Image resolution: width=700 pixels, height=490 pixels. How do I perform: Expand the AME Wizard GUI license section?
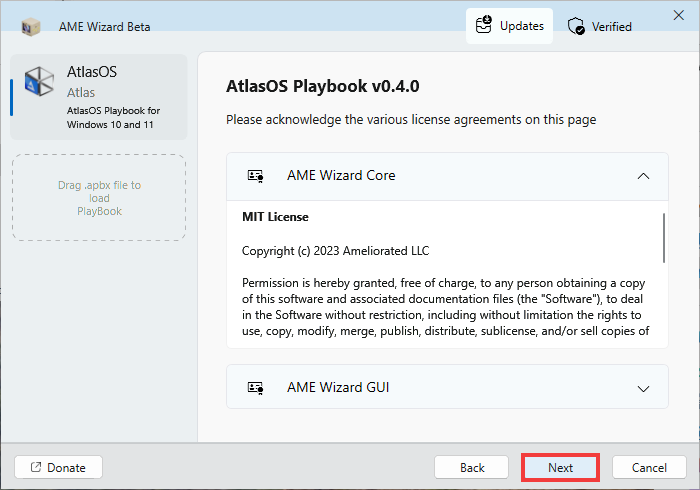[643, 389]
